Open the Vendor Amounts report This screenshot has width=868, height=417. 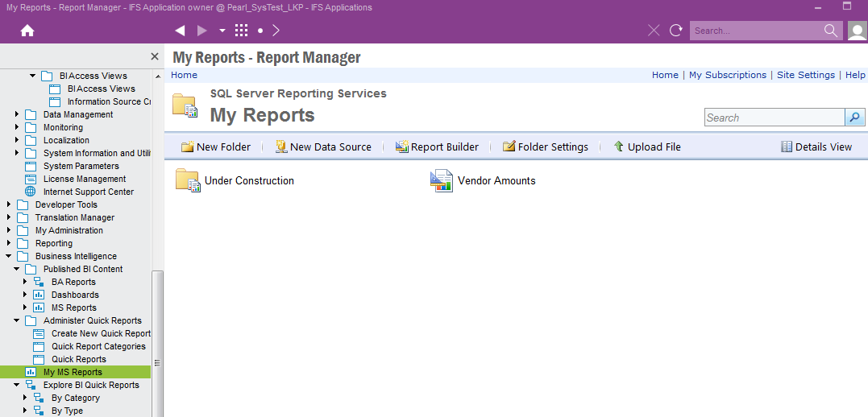click(496, 181)
